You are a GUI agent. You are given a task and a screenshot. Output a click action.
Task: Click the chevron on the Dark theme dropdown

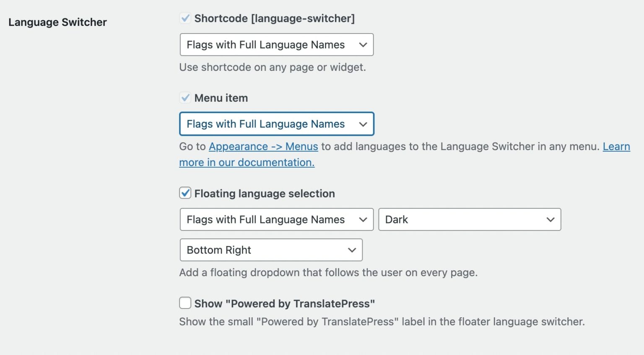(551, 219)
